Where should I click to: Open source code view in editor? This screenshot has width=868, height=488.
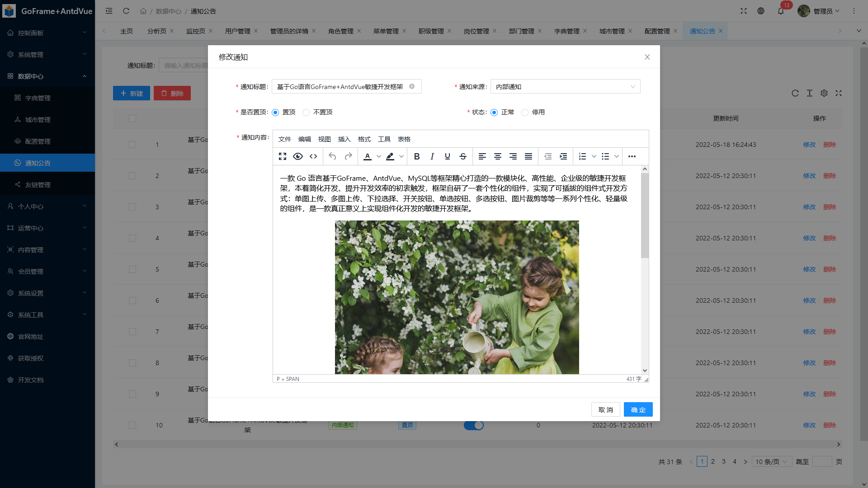[313, 156]
